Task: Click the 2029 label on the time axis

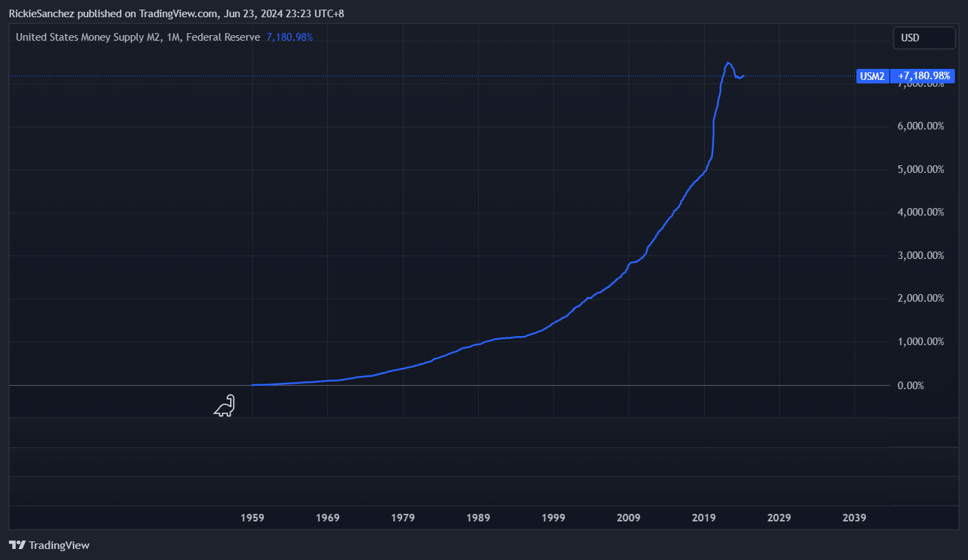Action: [x=779, y=517]
